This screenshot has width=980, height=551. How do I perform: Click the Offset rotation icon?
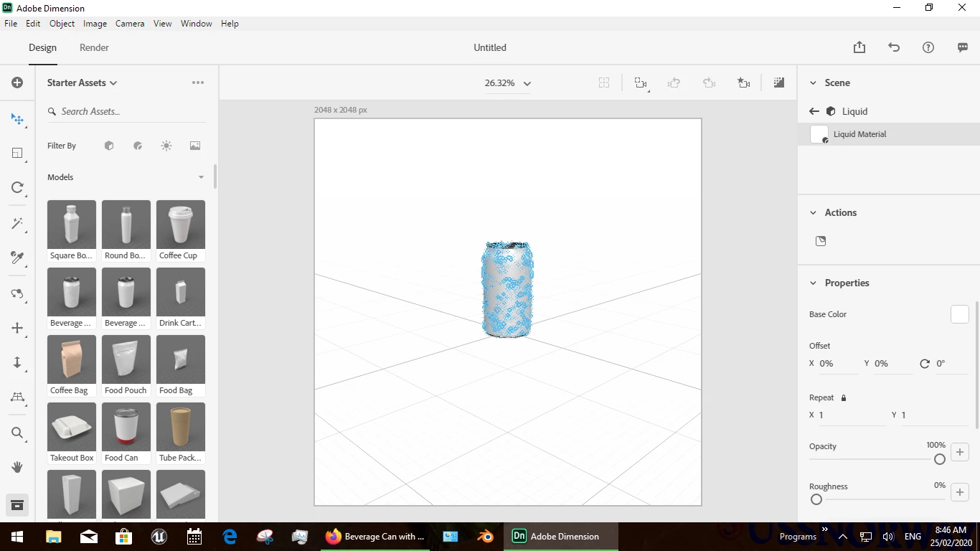click(925, 364)
